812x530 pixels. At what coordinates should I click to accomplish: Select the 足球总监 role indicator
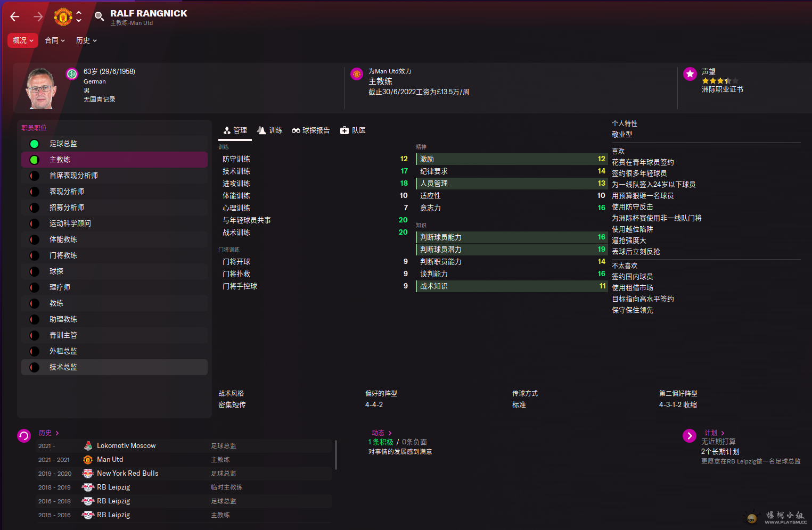tap(35, 144)
